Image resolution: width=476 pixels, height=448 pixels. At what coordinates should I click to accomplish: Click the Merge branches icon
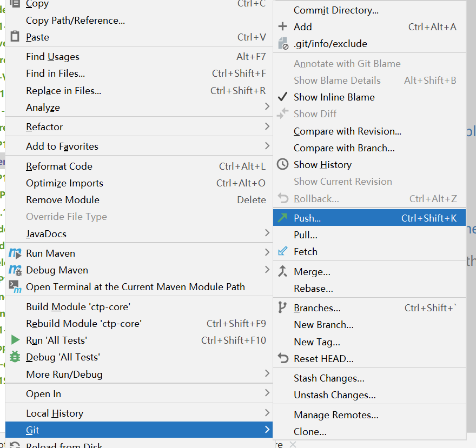(282, 271)
